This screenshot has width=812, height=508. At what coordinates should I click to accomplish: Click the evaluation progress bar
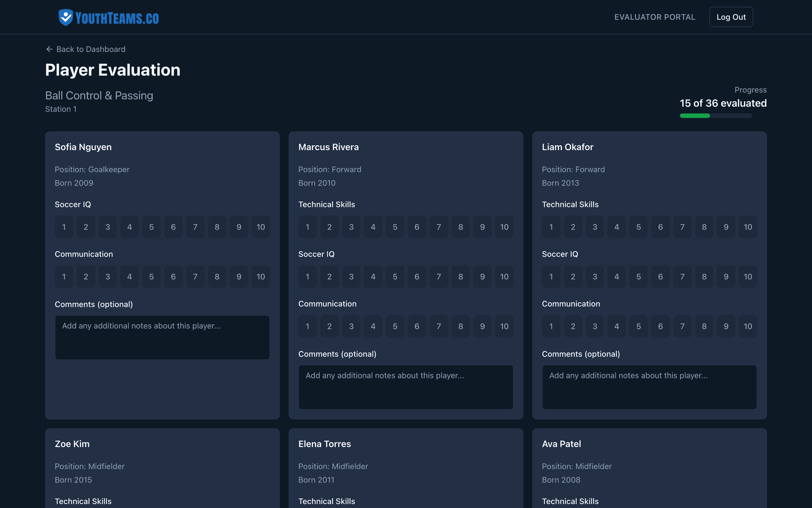click(x=716, y=116)
